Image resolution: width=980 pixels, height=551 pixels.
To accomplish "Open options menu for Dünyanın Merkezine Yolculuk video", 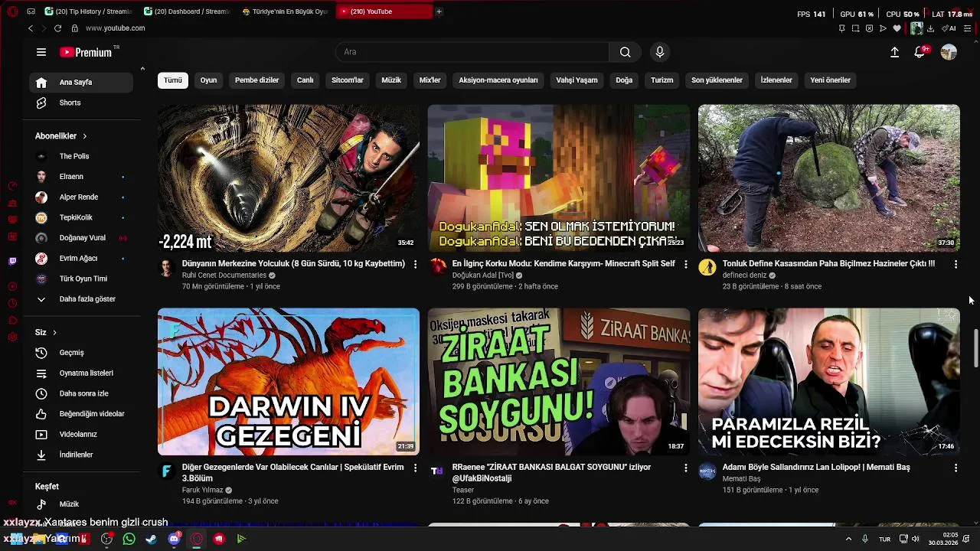I will pos(415,264).
